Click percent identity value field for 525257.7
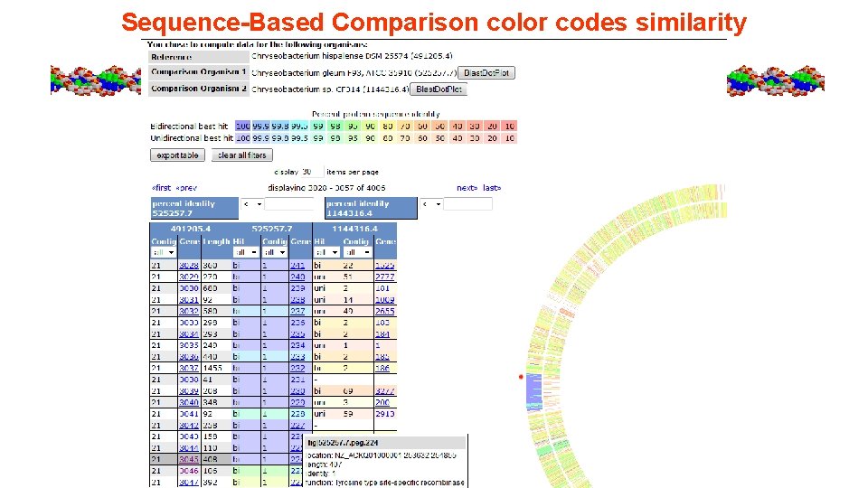The height and width of the screenshot is (488, 868). (289, 204)
